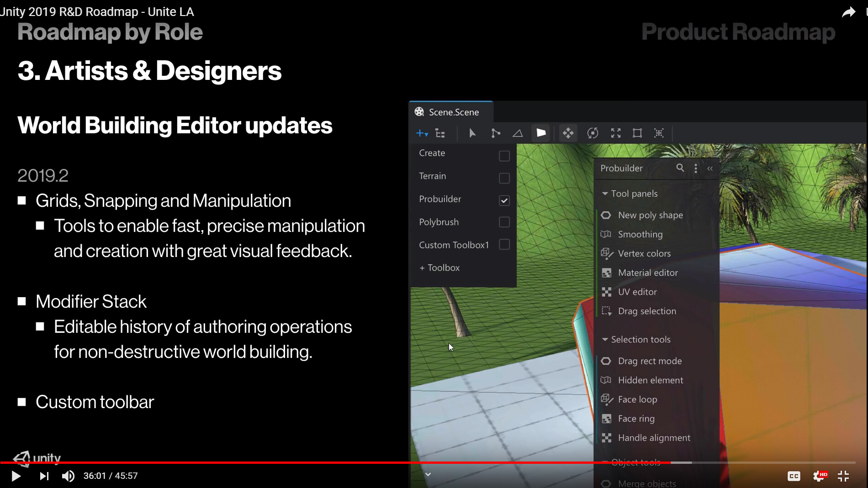Click the Drag selection icon
The height and width of the screenshot is (488, 868).
point(607,311)
